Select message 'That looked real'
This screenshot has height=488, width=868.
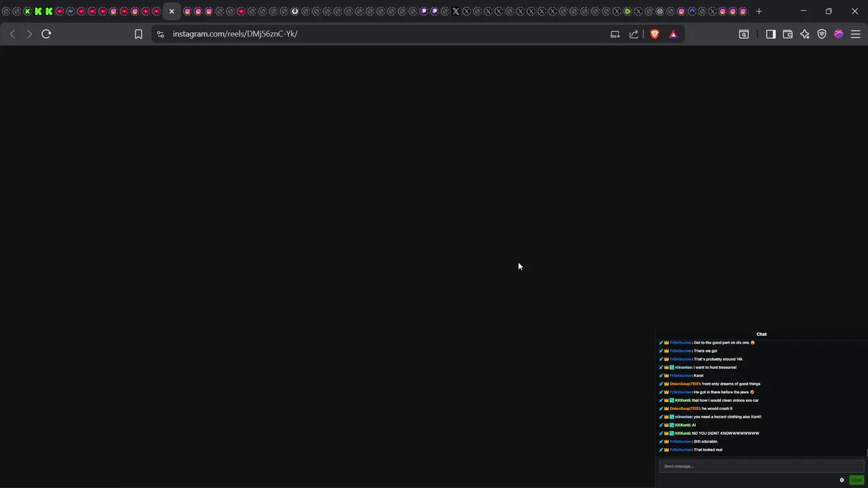708,450
